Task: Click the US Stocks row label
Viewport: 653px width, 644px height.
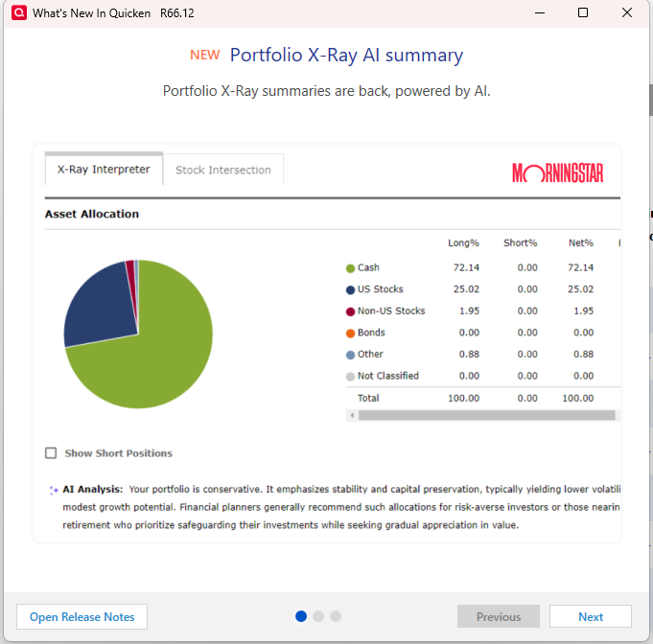Action: [x=381, y=288]
